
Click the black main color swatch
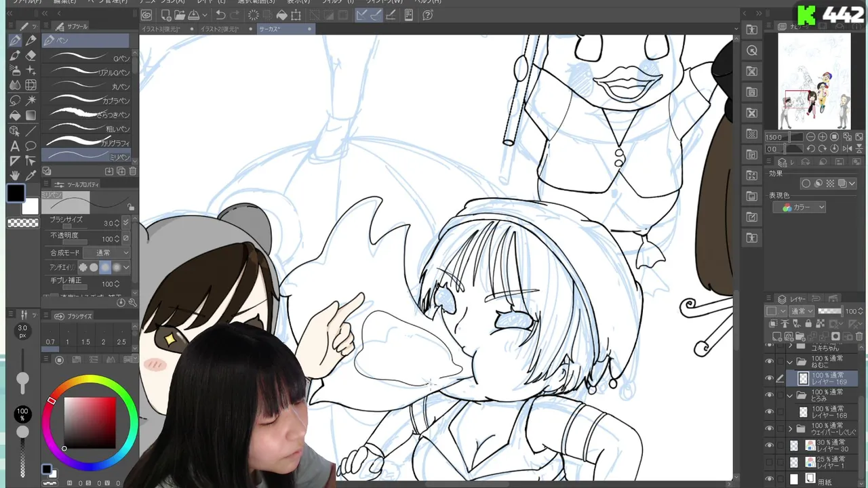click(16, 195)
